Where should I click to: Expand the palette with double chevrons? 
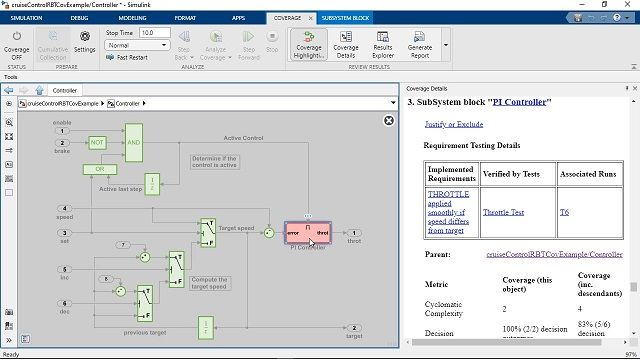pyautogui.click(x=9, y=340)
